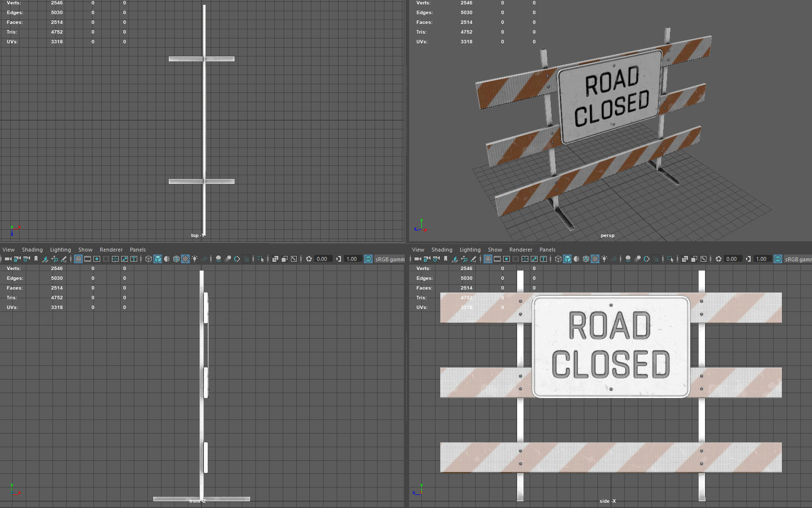Toggle Lock Camera icon in front panel toolbar
Viewport: 812px width, 508px height.
click(17, 259)
